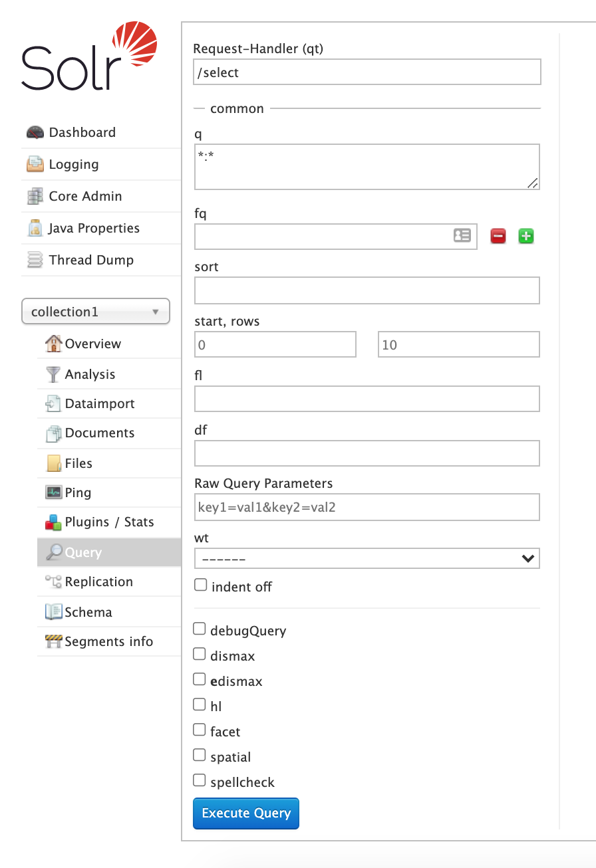
Task: Add fq row with green plus icon
Action: coord(526,236)
